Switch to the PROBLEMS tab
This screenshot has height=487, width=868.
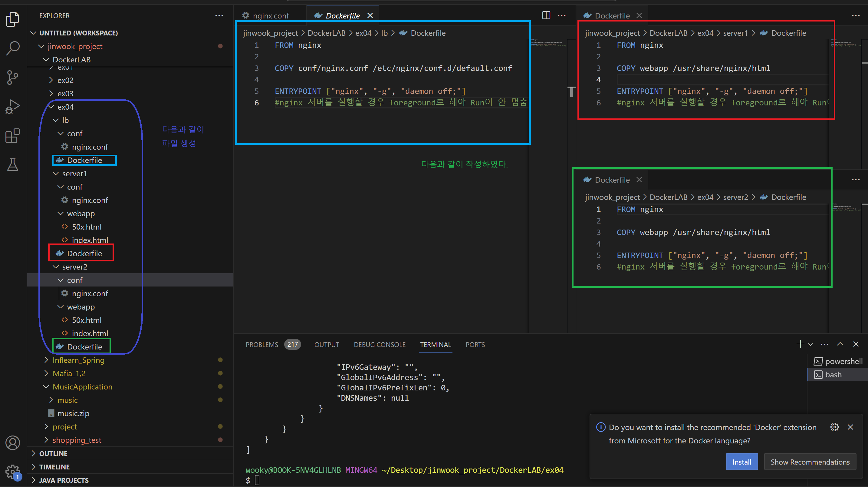point(262,345)
